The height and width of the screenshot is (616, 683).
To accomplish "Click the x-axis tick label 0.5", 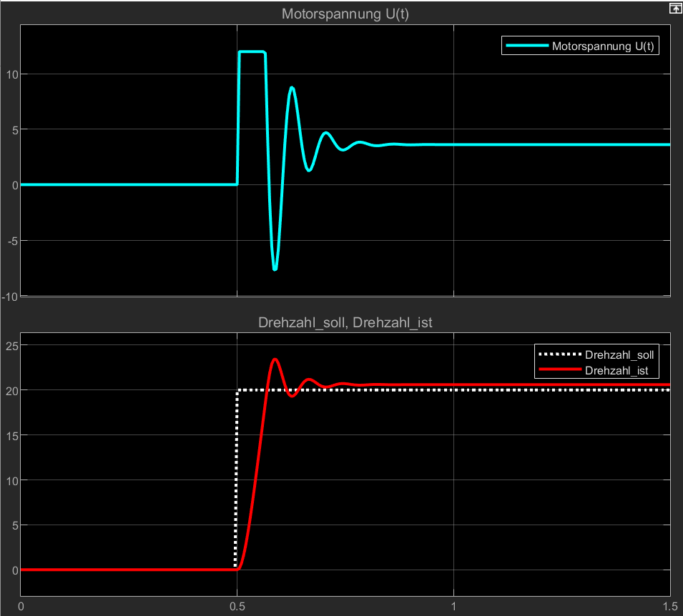I will point(235,606).
